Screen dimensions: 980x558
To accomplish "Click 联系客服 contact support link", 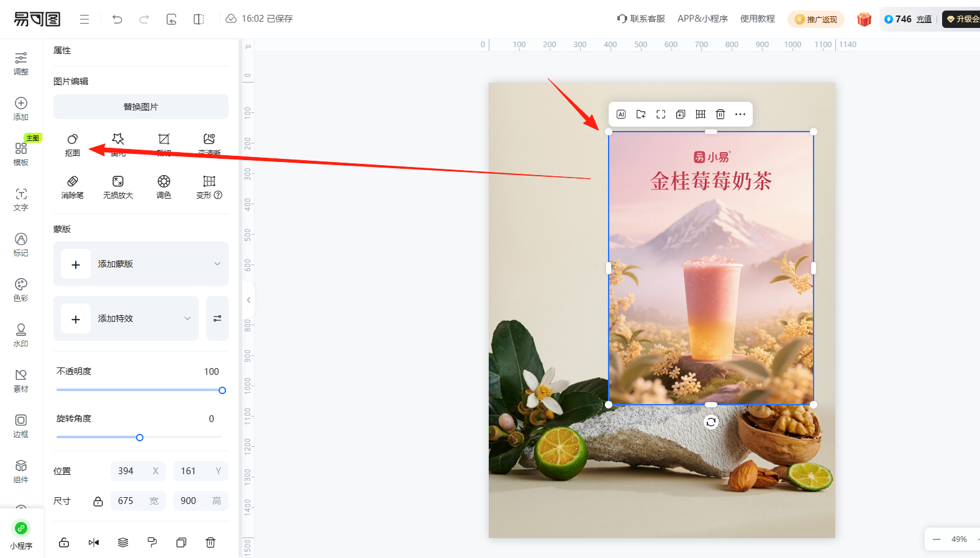I will coord(641,19).
